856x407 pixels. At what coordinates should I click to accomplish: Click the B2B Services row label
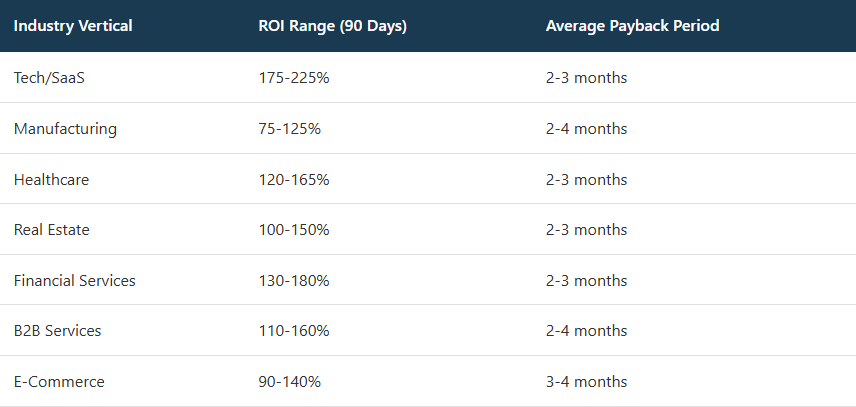tap(58, 331)
